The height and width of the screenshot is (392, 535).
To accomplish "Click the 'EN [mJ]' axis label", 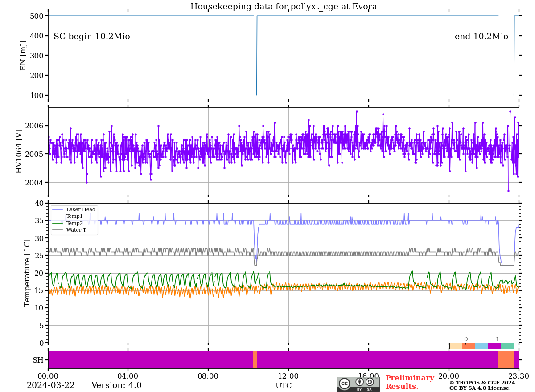I will click(x=24, y=56).
